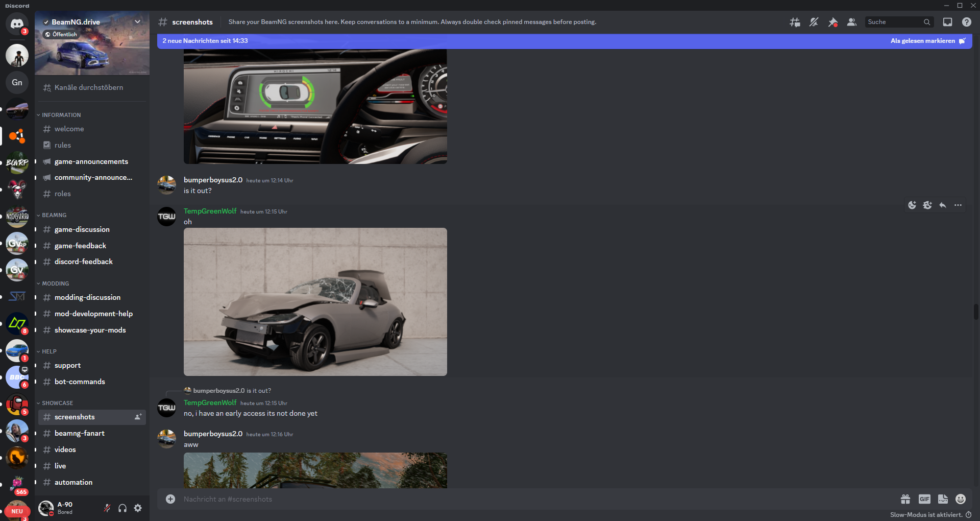Open the rules channel
Viewport: 980px width, 521px height.
click(x=92, y=145)
